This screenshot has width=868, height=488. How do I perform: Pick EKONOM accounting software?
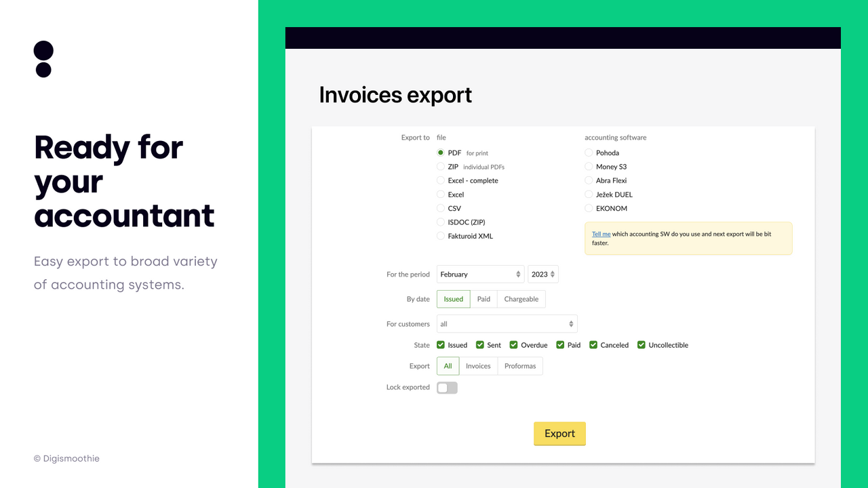pyautogui.click(x=588, y=208)
